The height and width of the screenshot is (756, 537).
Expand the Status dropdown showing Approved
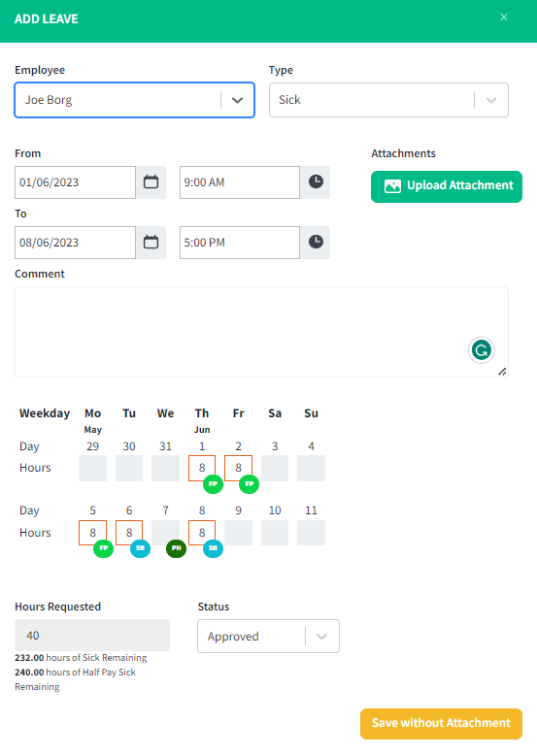pos(268,637)
